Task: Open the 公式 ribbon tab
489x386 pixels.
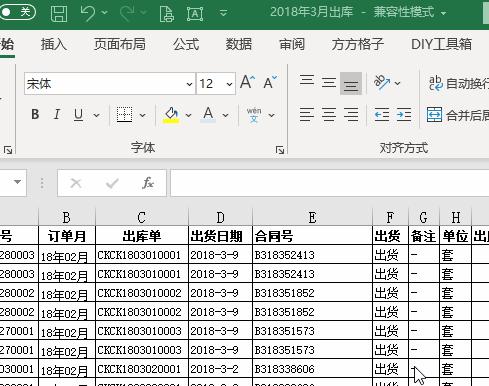Action: (x=186, y=44)
